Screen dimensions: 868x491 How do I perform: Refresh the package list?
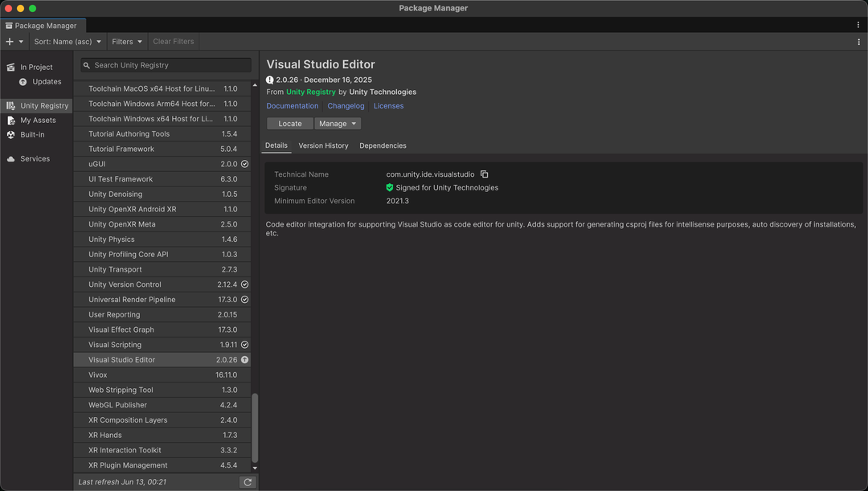248,482
